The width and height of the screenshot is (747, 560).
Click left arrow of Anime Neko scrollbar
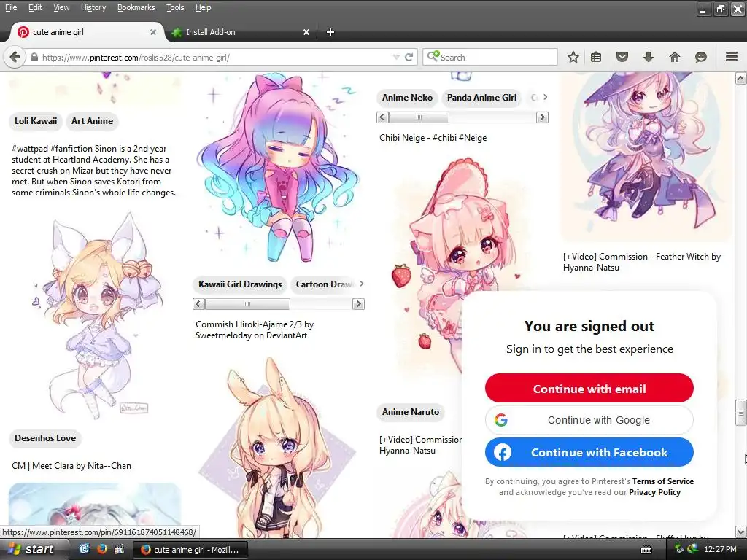[x=382, y=117]
